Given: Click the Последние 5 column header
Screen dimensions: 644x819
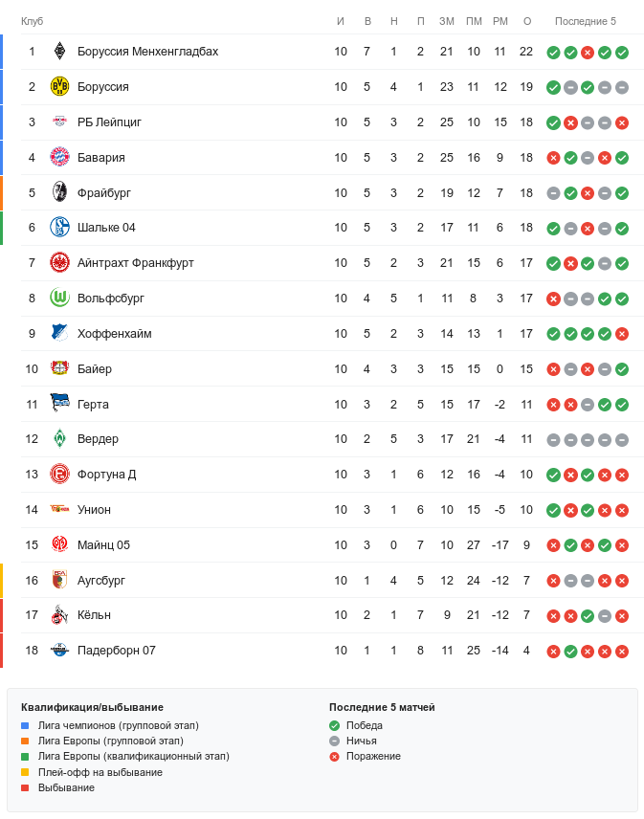Looking at the screenshot, I should tap(586, 21).
